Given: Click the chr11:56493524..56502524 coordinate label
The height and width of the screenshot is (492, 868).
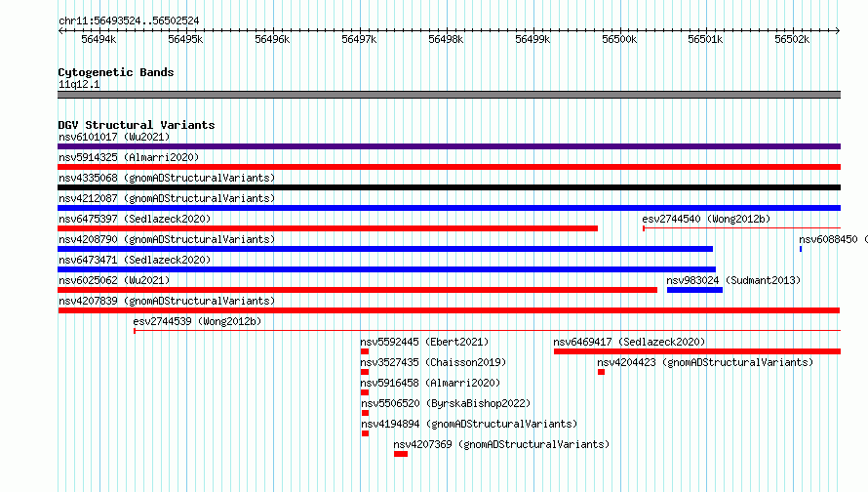Looking at the screenshot, I should coord(129,21).
